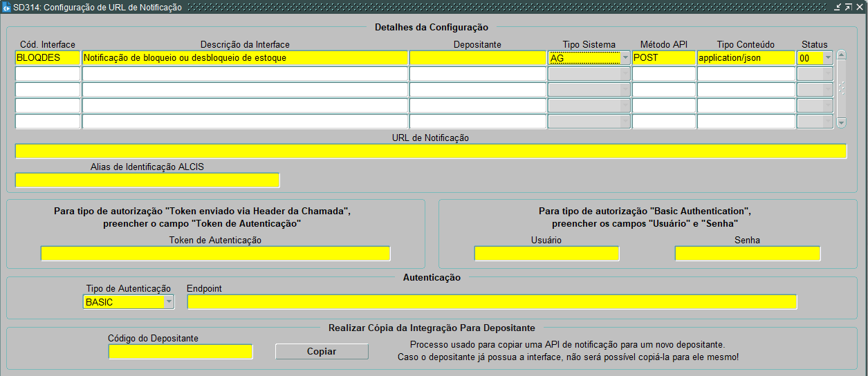Click the SD314 window icon in title bar
868x376 pixels.
(6, 7)
